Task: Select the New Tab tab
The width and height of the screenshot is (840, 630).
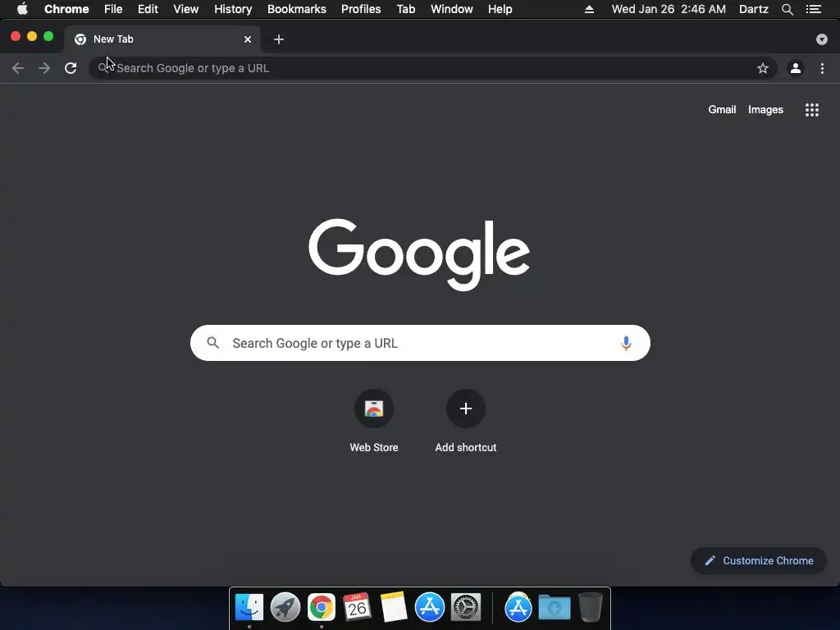Action: 161,39
